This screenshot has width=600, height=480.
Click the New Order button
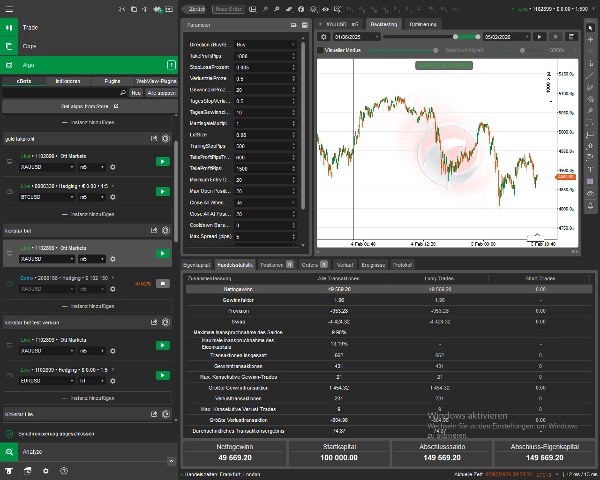click(x=228, y=8)
